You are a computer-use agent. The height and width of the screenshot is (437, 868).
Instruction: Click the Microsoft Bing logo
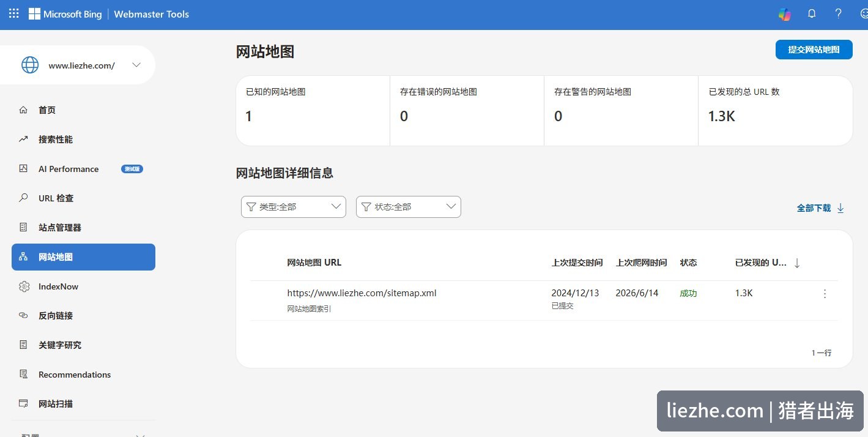65,14
